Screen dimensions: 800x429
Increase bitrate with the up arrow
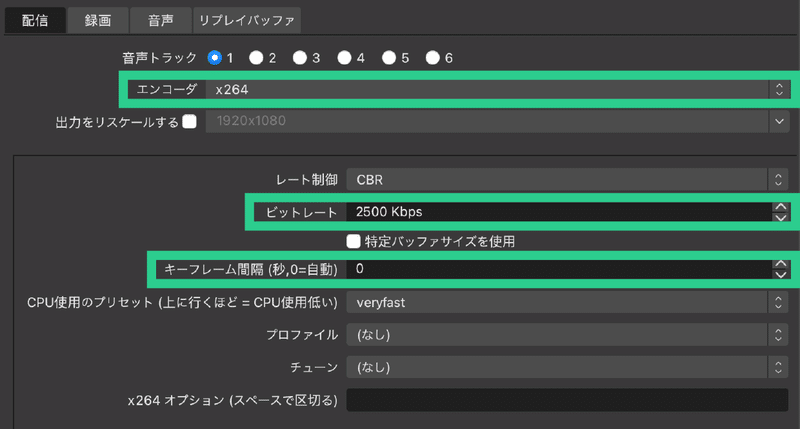[x=781, y=207]
